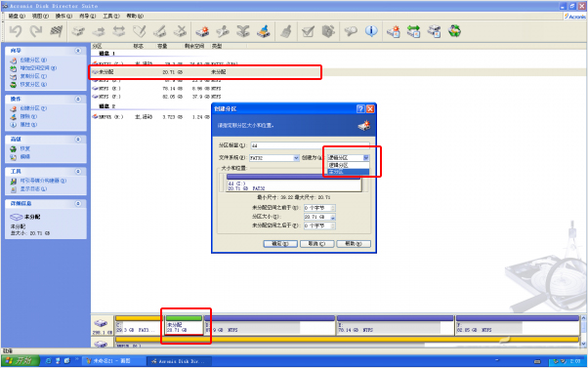Click in the 未分配空间之后于 value field
Image resolution: width=588 pixels, height=368 pixels.
pos(317,225)
